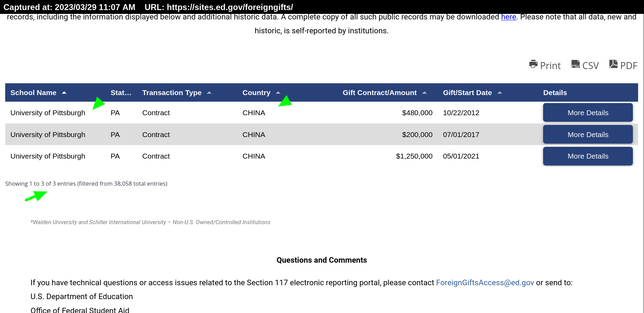This screenshot has width=644, height=313.
Task: Open More Details for $480,000 contract
Action: (588, 112)
